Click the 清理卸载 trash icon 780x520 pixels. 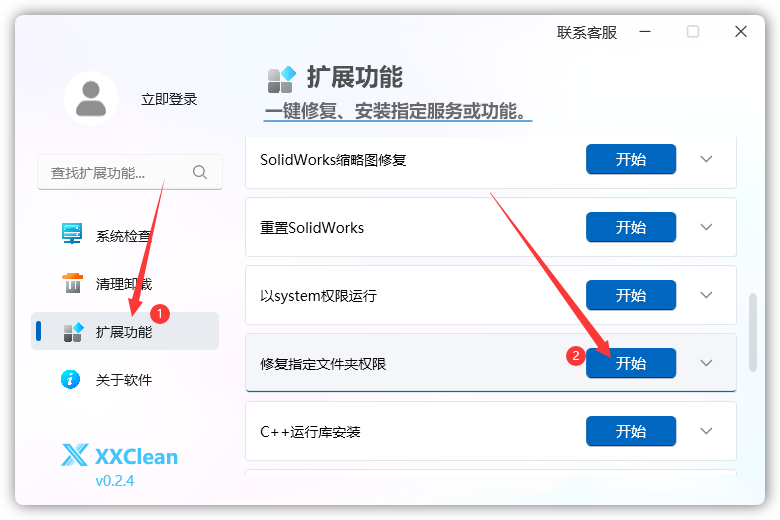tap(72, 284)
